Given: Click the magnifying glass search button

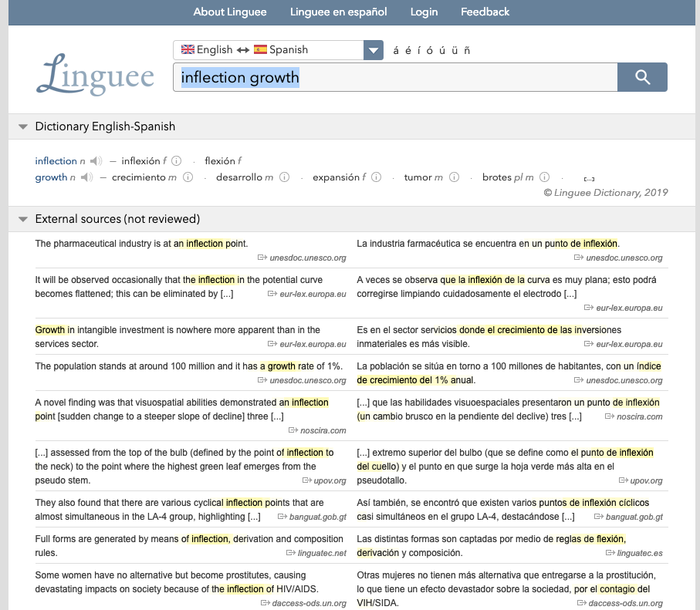Looking at the screenshot, I should (x=642, y=77).
